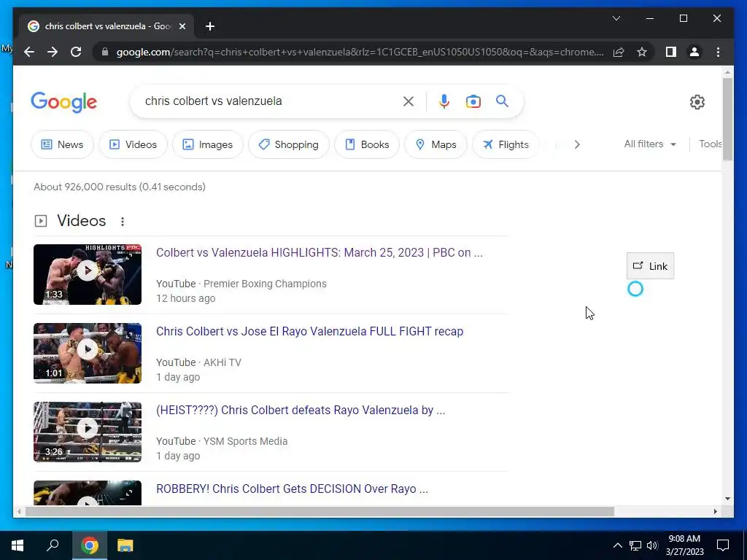
Task: Open Chris Colbert vs Jose El Rayo FULL FIGHT recap
Action: point(309,331)
